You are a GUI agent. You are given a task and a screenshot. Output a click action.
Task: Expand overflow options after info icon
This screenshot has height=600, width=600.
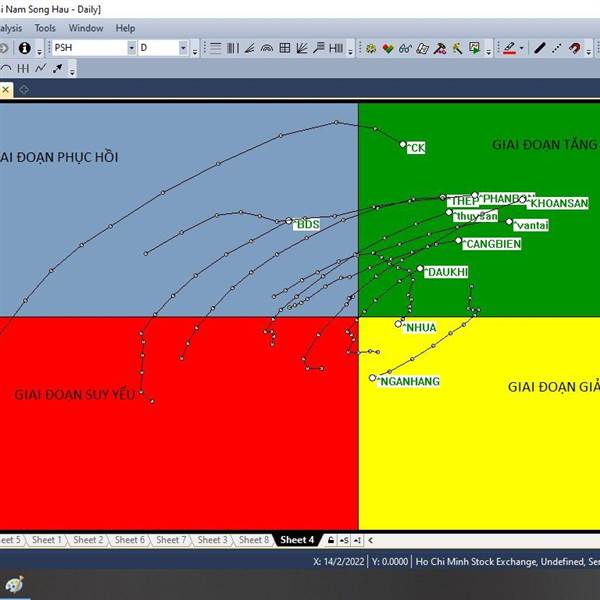tap(39, 51)
